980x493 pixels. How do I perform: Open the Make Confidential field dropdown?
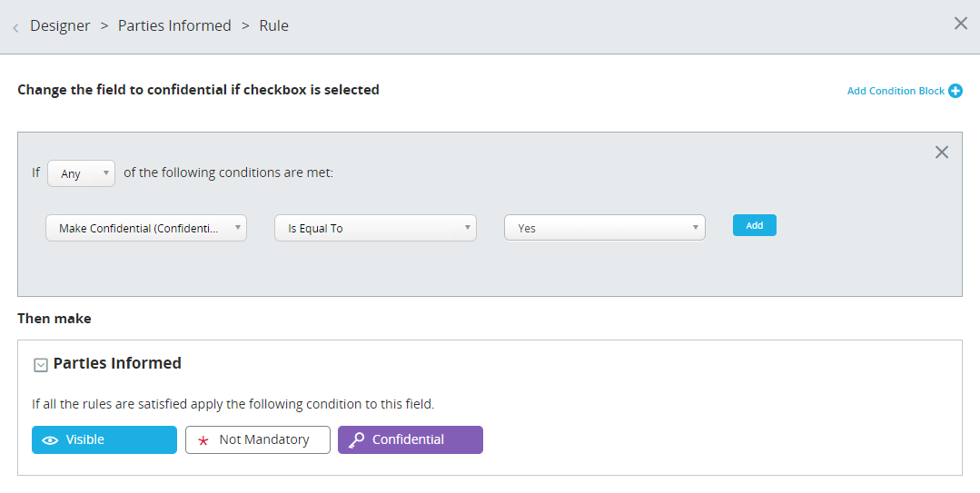coord(146,228)
